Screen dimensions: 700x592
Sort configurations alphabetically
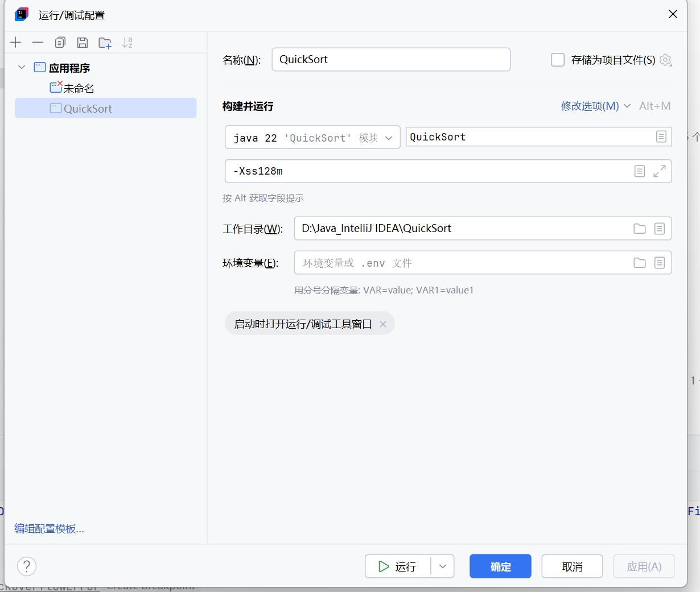click(x=127, y=43)
